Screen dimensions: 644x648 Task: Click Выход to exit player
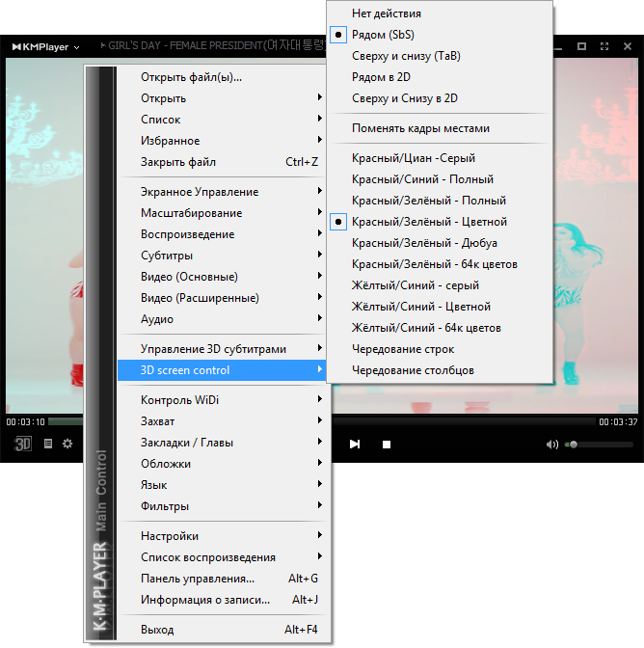point(223,630)
